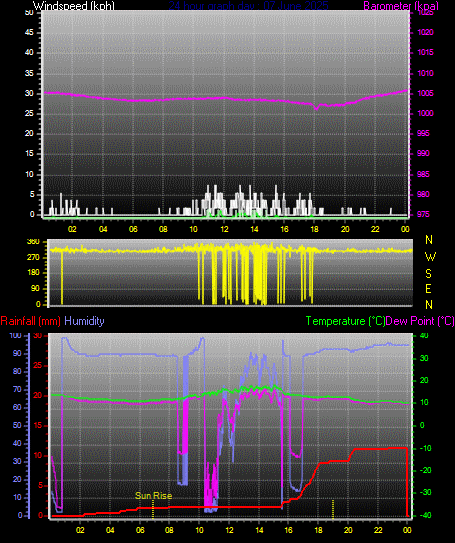The height and width of the screenshot is (543, 455).
Task: Click the Sun Rise marker label
Action: pyautogui.click(x=153, y=496)
